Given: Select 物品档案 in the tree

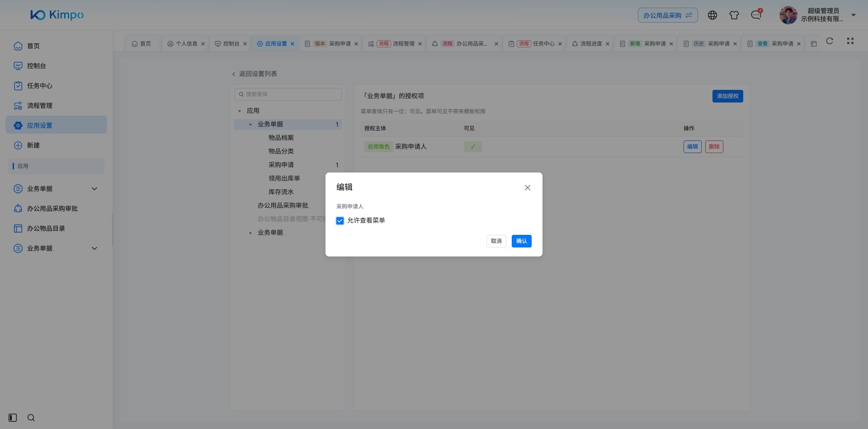Looking at the screenshot, I should tap(281, 138).
